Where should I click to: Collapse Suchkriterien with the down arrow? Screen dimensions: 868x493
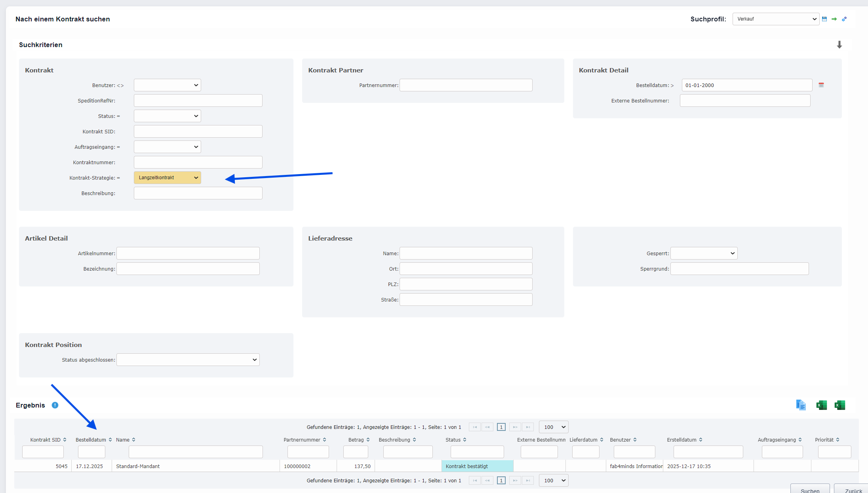point(839,45)
